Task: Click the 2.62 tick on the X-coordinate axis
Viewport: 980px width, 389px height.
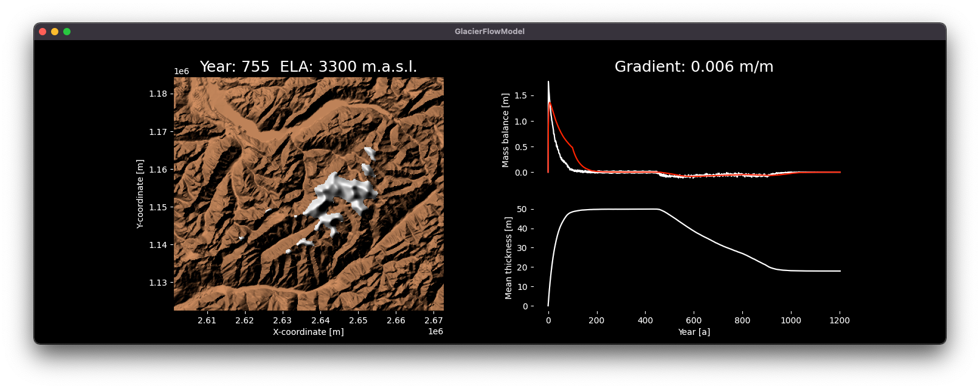Action: click(x=244, y=320)
